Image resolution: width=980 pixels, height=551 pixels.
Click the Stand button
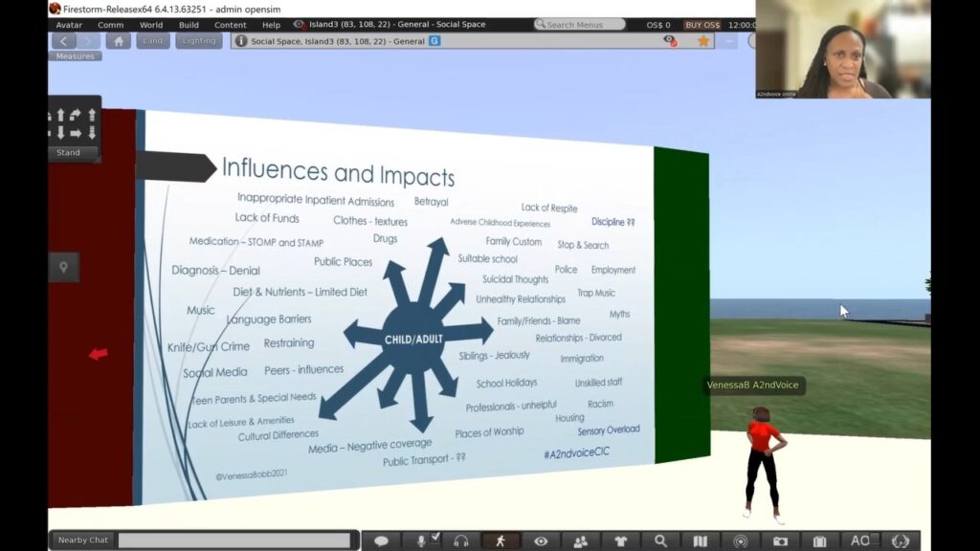click(x=68, y=152)
